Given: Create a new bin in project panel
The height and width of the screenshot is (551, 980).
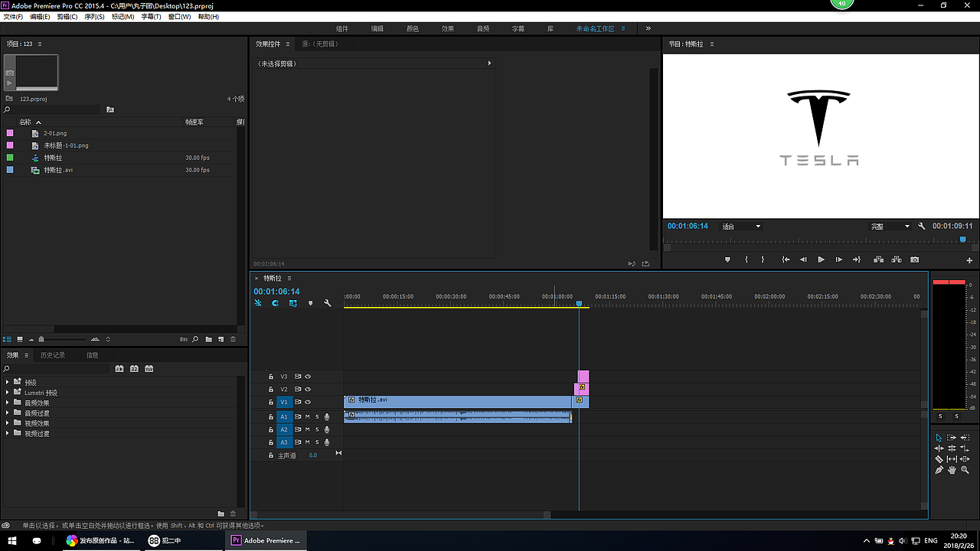Looking at the screenshot, I should [x=208, y=339].
